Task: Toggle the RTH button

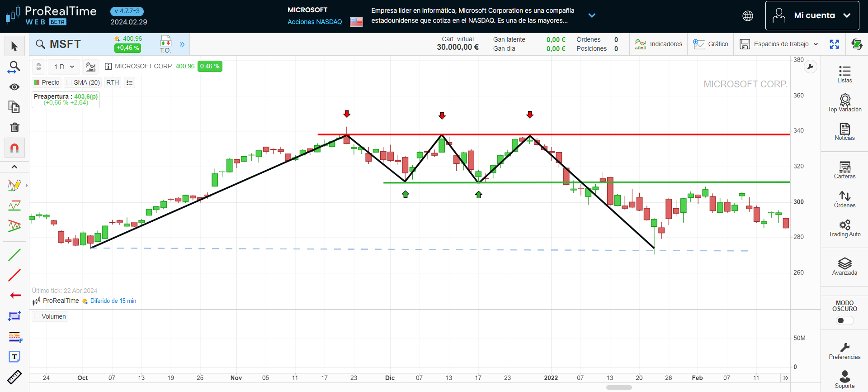Action: [113, 82]
